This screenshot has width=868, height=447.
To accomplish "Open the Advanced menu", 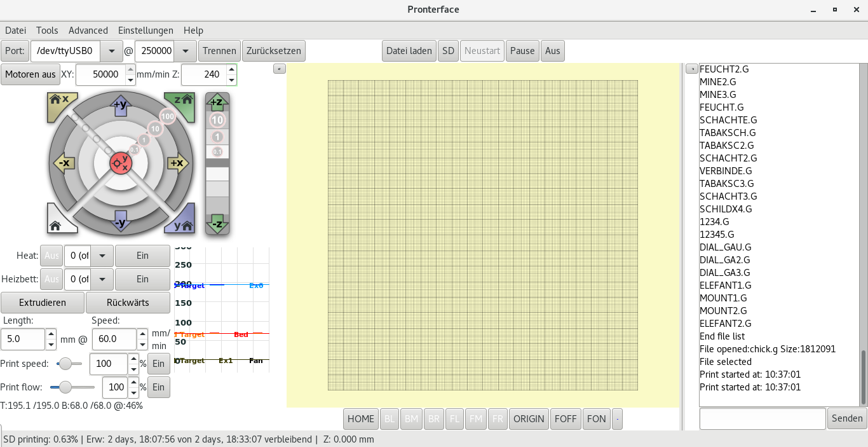I will click(x=88, y=31).
